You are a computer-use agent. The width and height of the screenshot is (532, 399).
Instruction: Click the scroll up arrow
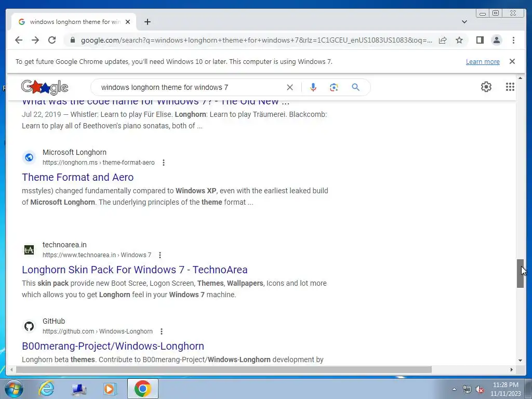[x=520, y=78]
